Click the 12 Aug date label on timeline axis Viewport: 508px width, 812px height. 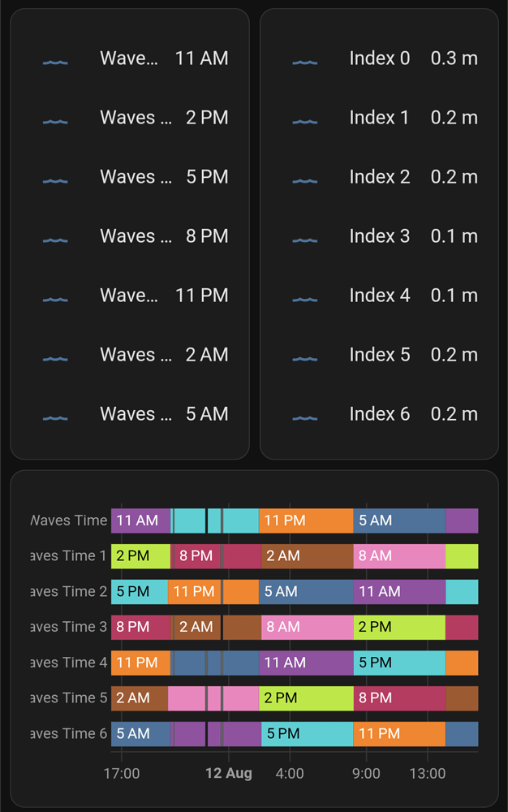coord(228,773)
